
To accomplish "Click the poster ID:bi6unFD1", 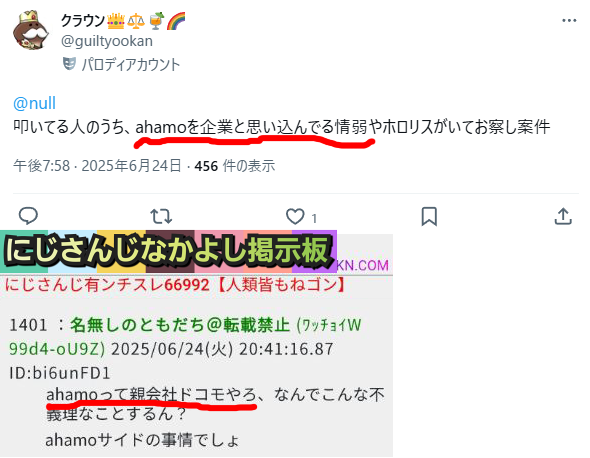I will [60, 373].
